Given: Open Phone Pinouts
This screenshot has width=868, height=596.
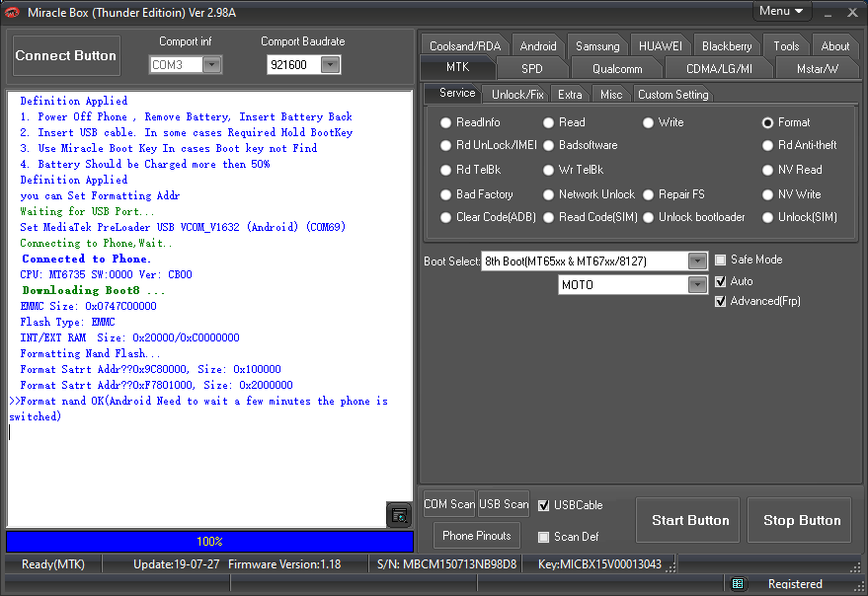Looking at the screenshot, I should [x=477, y=536].
